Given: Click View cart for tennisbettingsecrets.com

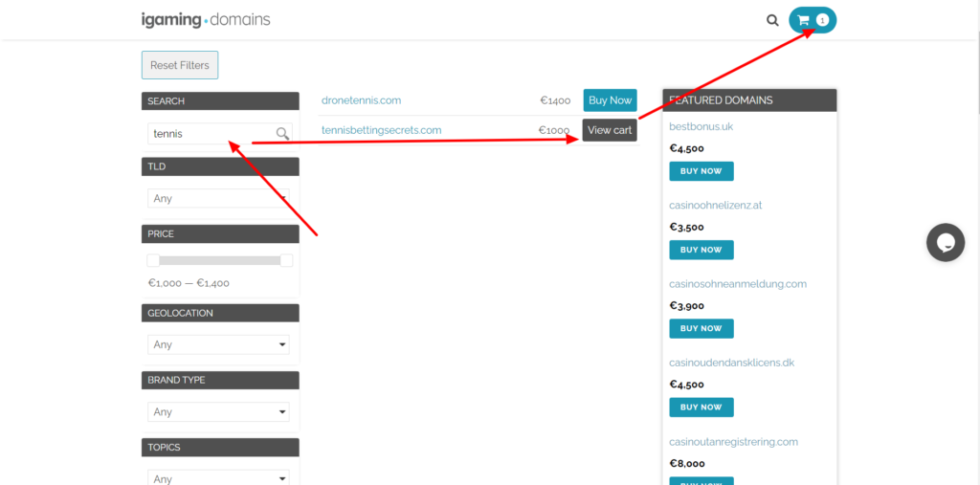Looking at the screenshot, I should [x=610, y=130].
